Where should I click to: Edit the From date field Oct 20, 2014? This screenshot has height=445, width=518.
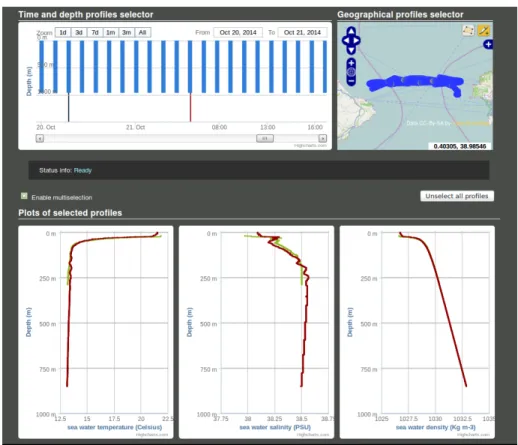(x=238, y=32)
